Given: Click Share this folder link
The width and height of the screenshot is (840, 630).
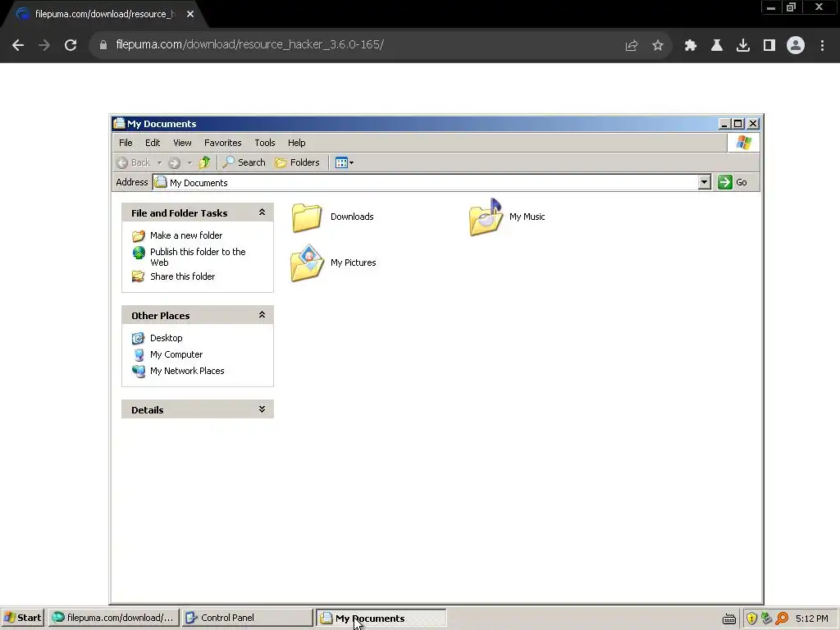Looking at the screenshot, I should pos(182,276).
